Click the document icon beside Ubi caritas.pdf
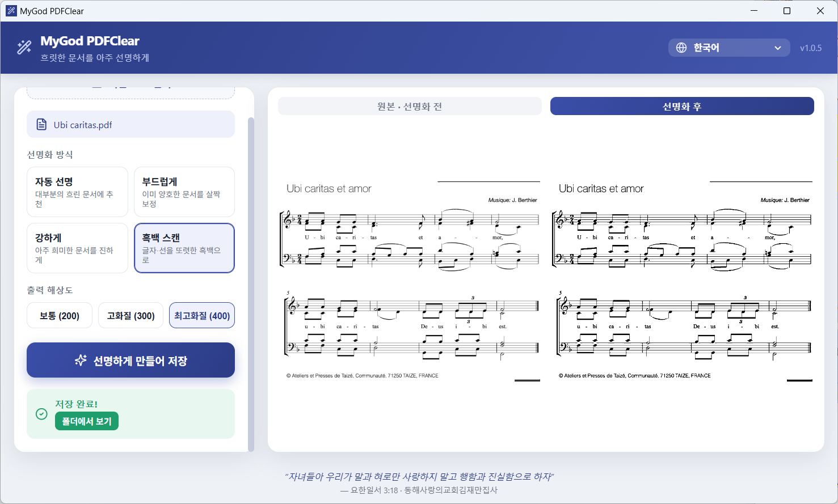Image resolution: width=838 pixels, height=504 pixels. point(41,125)
